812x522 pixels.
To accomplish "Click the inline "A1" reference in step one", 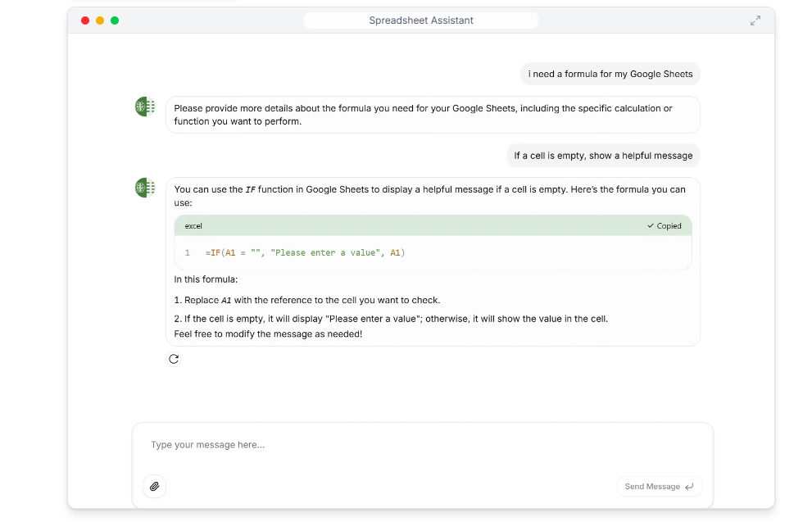I will 226,301.
